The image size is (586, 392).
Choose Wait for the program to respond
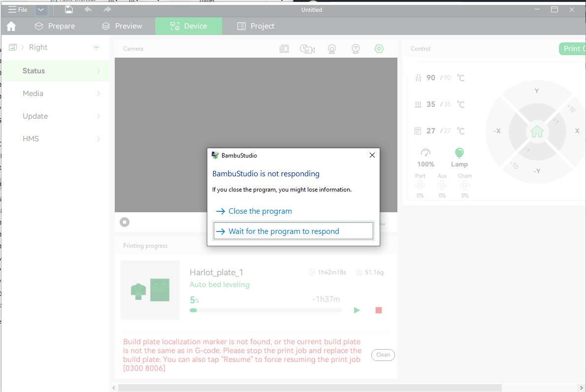coord(293,231)
